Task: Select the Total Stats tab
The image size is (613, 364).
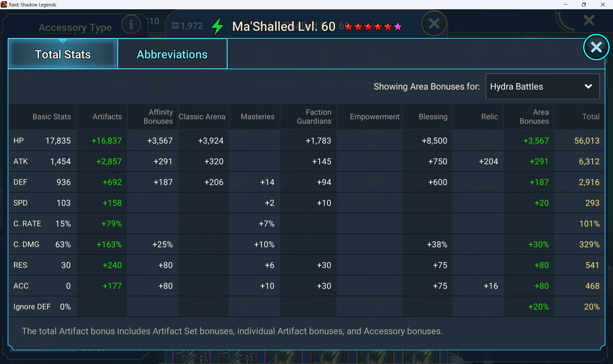Action: (63, 54)
